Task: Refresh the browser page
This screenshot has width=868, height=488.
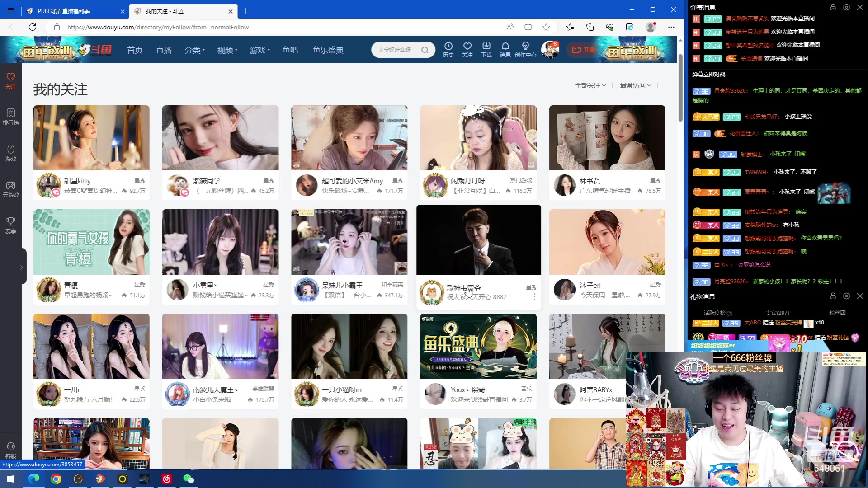Action: coord(33,27)
